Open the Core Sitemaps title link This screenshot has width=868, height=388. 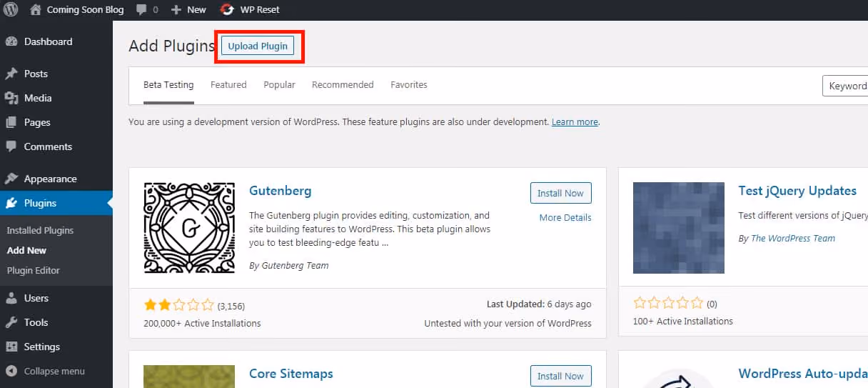291,374
